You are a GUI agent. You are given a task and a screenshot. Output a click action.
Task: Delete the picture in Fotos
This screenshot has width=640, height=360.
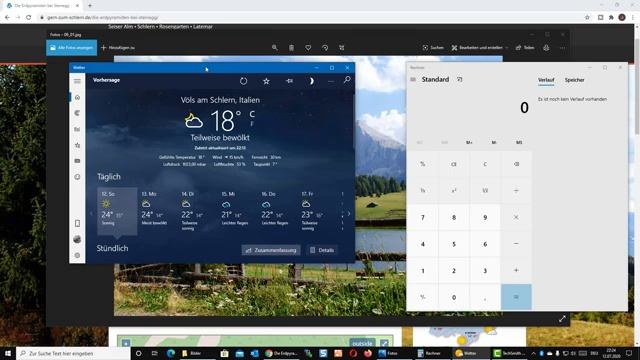[291, 48]
